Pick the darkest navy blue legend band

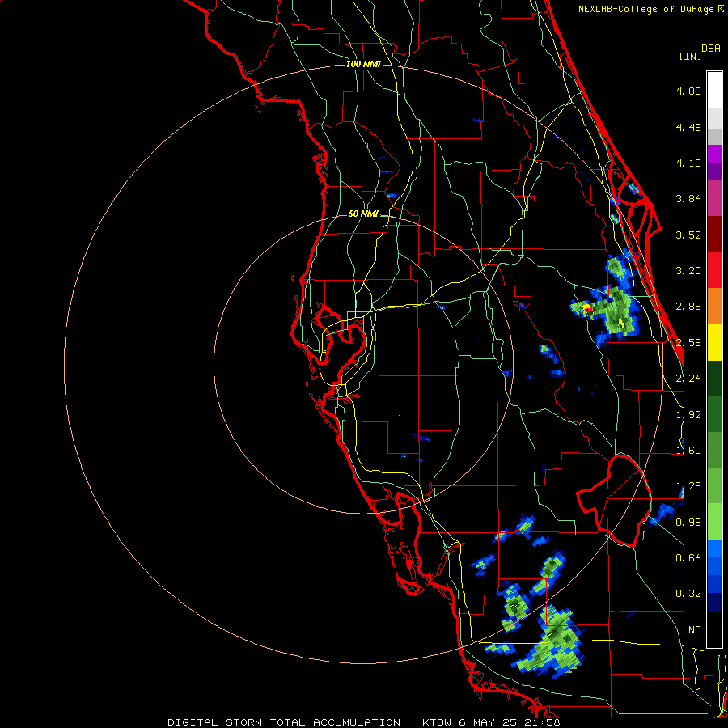[x=714, y=602]
